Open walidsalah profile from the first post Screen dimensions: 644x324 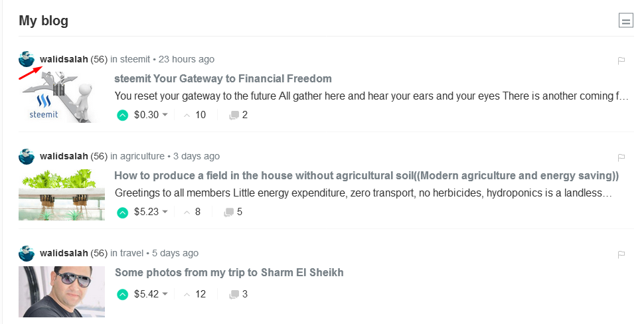[64, 59]
